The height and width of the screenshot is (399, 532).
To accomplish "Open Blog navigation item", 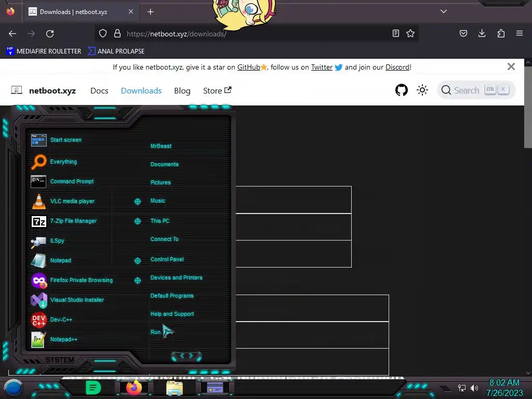I will pyautogui.click(x=182, y=90).
